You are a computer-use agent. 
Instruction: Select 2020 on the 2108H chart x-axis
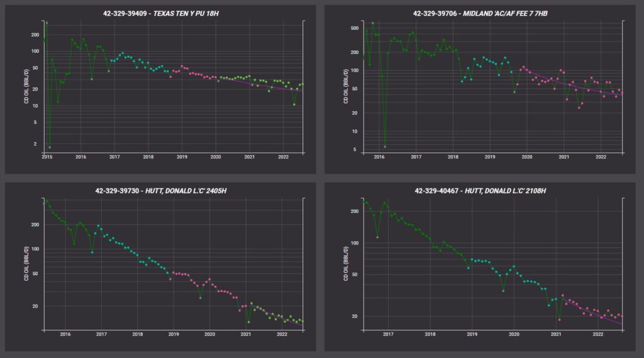(x=514, y=335)
